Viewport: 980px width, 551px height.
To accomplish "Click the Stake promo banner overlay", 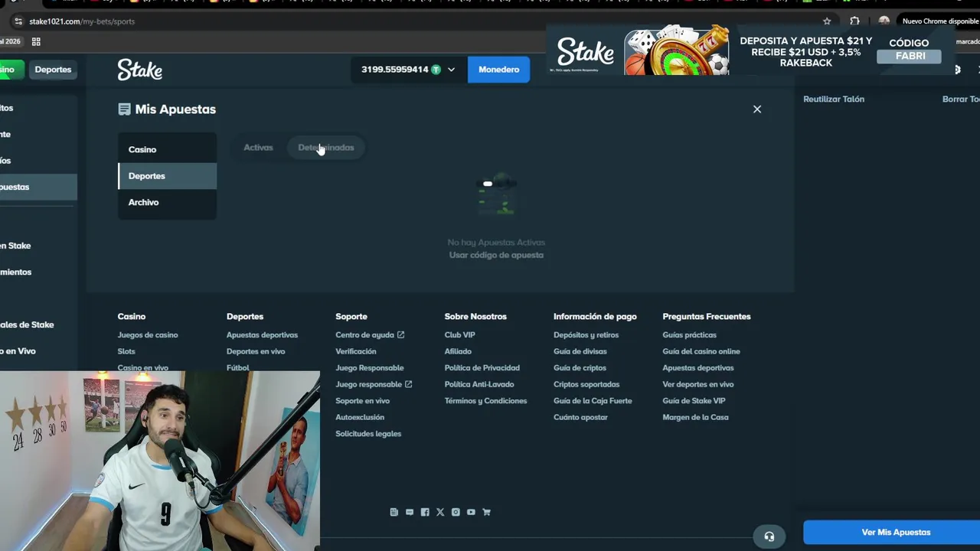I will point(750,51).
